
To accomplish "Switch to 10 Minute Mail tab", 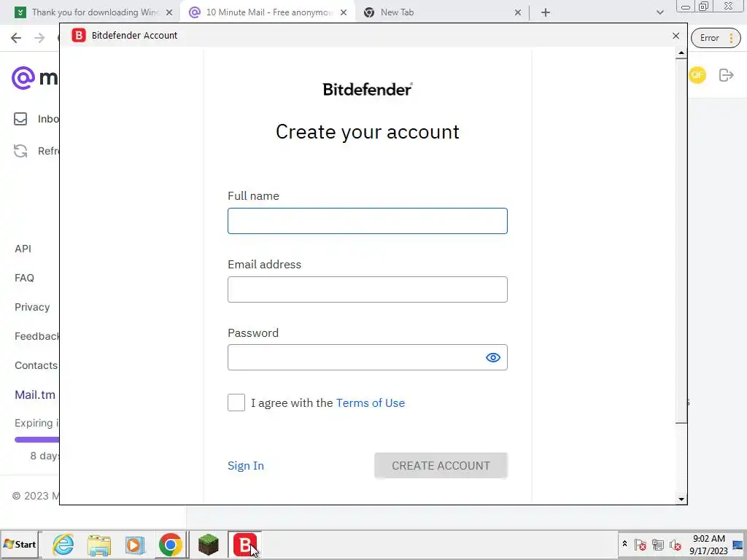I will pos(270,12).
